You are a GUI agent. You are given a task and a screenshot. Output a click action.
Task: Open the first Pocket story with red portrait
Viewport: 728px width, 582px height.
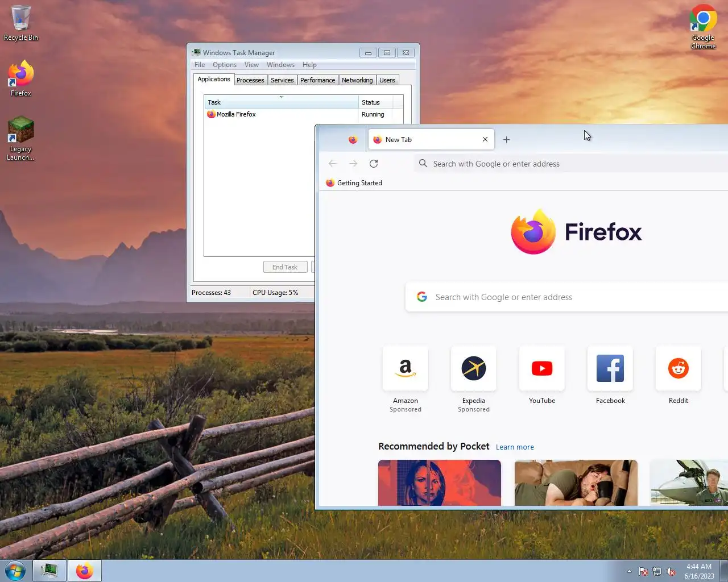(440, 483)
